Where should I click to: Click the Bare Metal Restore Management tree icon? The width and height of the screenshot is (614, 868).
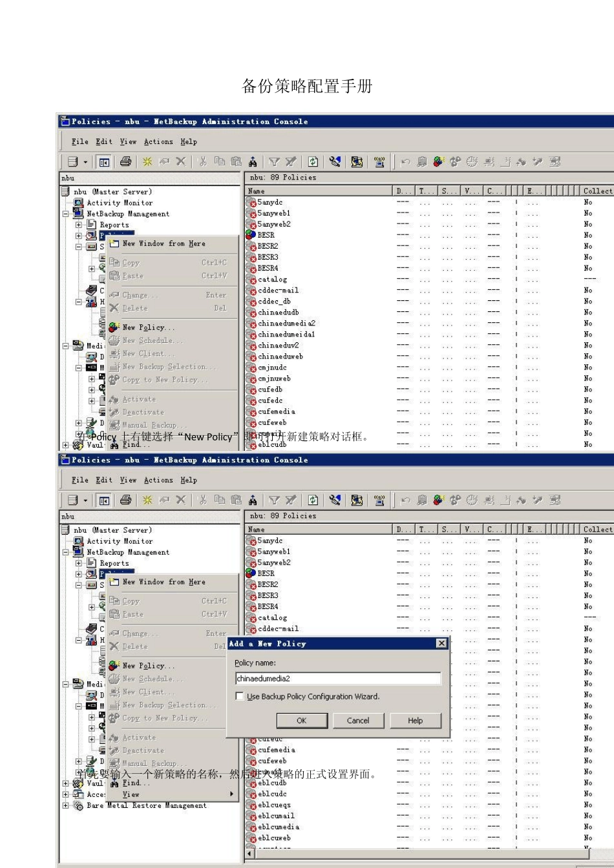coord(78,805)
